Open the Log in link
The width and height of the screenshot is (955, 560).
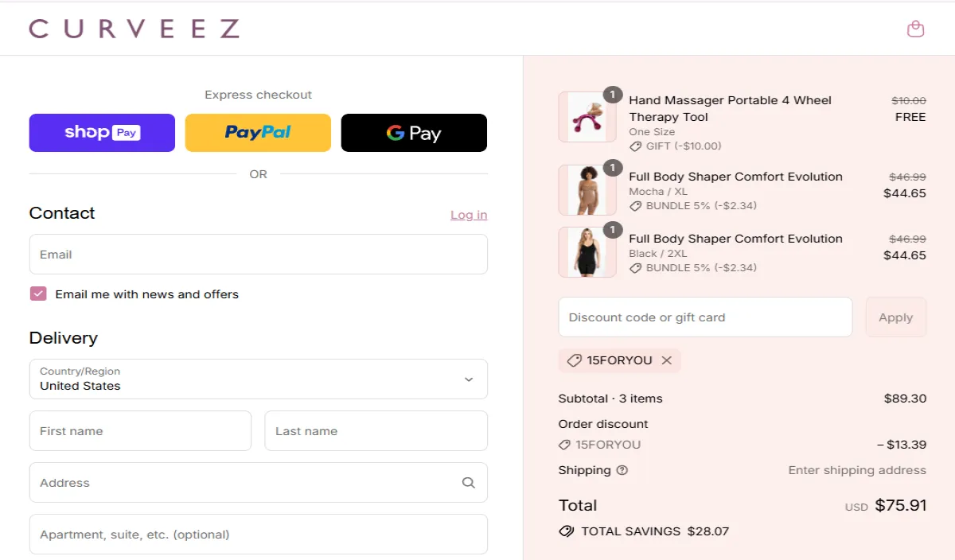click(x=469, y=214)
